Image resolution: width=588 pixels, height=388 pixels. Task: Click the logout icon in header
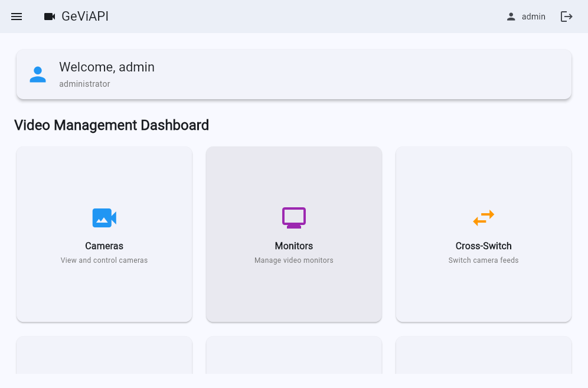tap(566, 17)
